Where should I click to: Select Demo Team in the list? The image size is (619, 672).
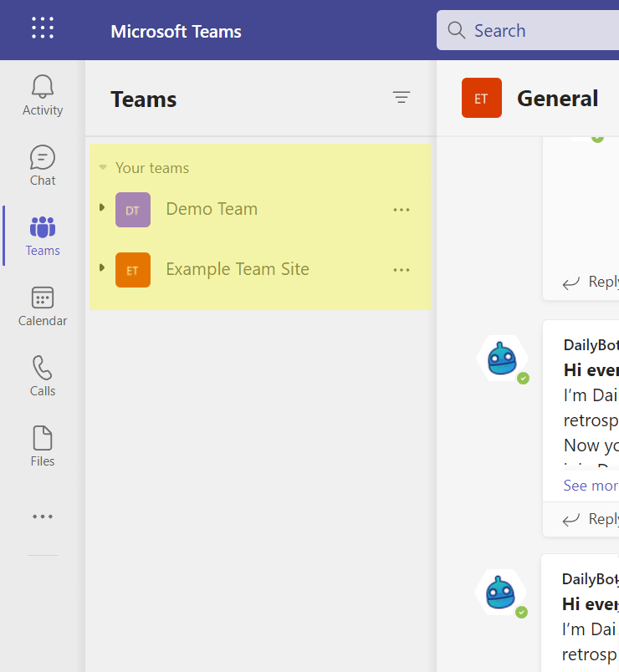coord(212,209)
